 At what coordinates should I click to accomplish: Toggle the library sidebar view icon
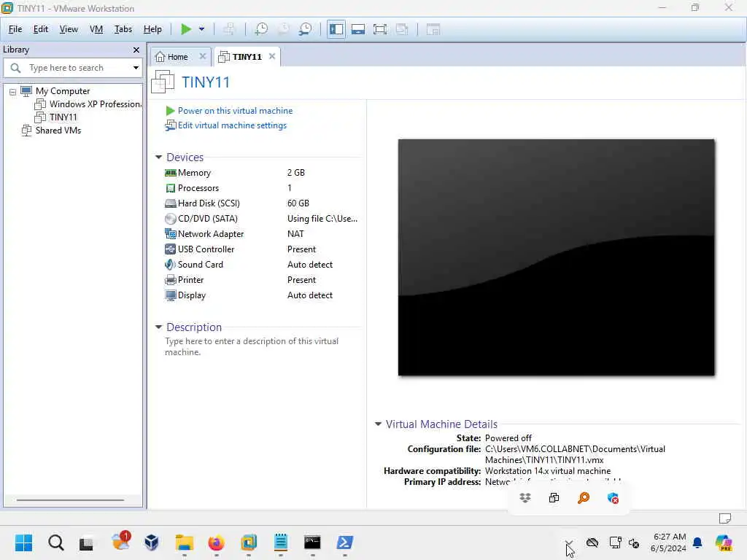336,29
